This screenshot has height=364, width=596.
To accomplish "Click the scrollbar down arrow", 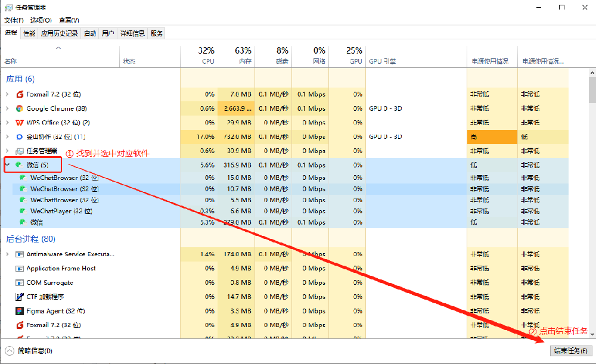I will pos(592,334).
